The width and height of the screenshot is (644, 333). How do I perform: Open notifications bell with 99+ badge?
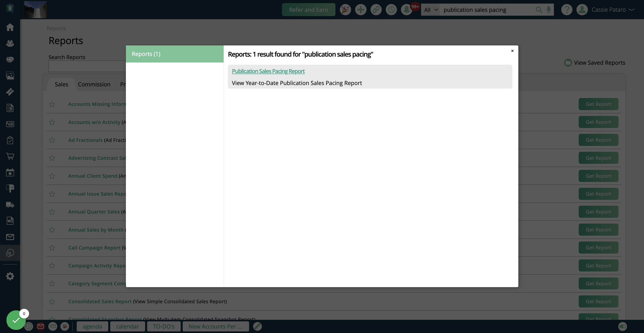(x=407, y=10)
